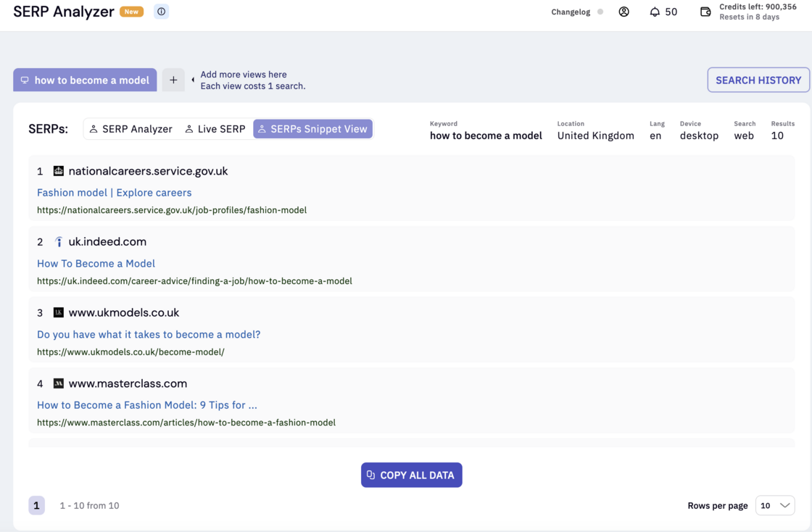Viewport: 812px width, 532px height.
Task: Click the Results value '10'
Action: tap(777, 136)
